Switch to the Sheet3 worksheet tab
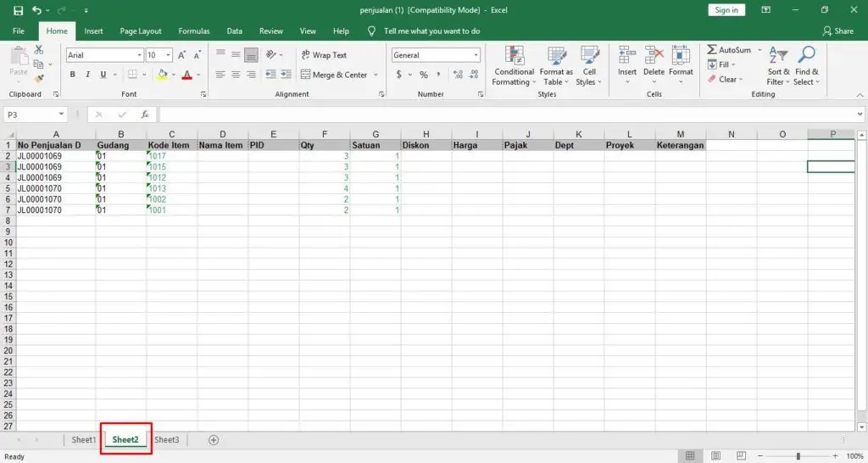This screenshot has height=463, width=868. (x=167, y=440)
